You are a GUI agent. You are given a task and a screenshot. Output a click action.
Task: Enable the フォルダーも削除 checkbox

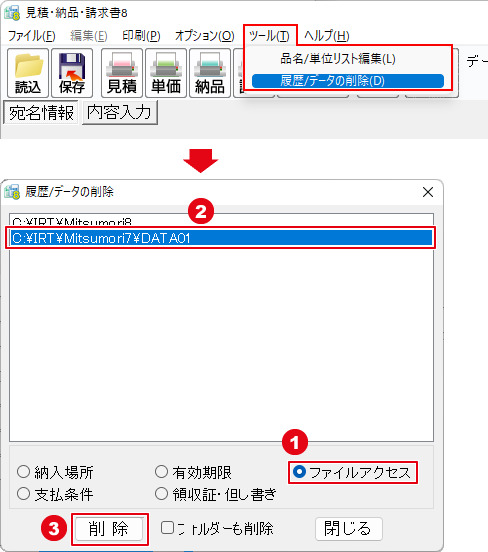coord(167,528)
